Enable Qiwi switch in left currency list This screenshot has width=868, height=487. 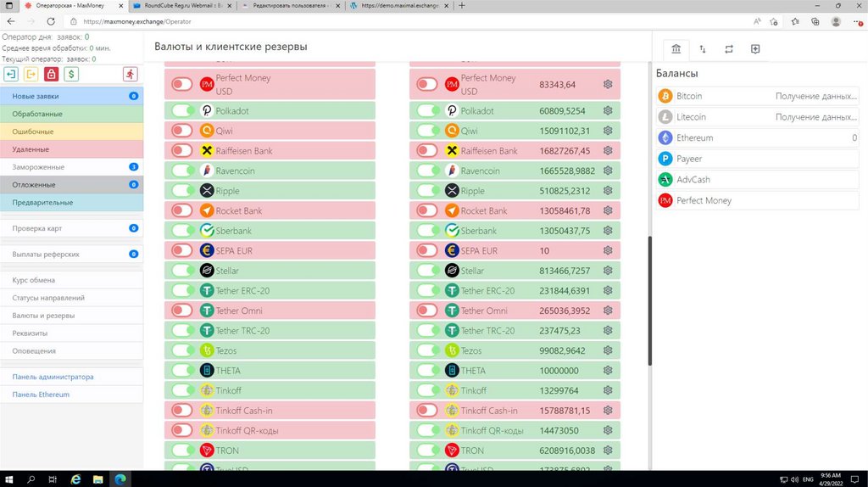[182, 131]
